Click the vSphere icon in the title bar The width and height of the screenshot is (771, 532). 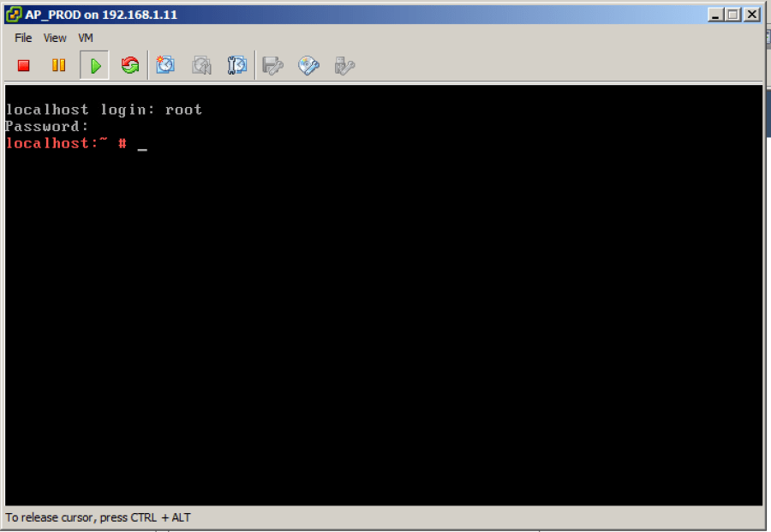coord(14,15)
